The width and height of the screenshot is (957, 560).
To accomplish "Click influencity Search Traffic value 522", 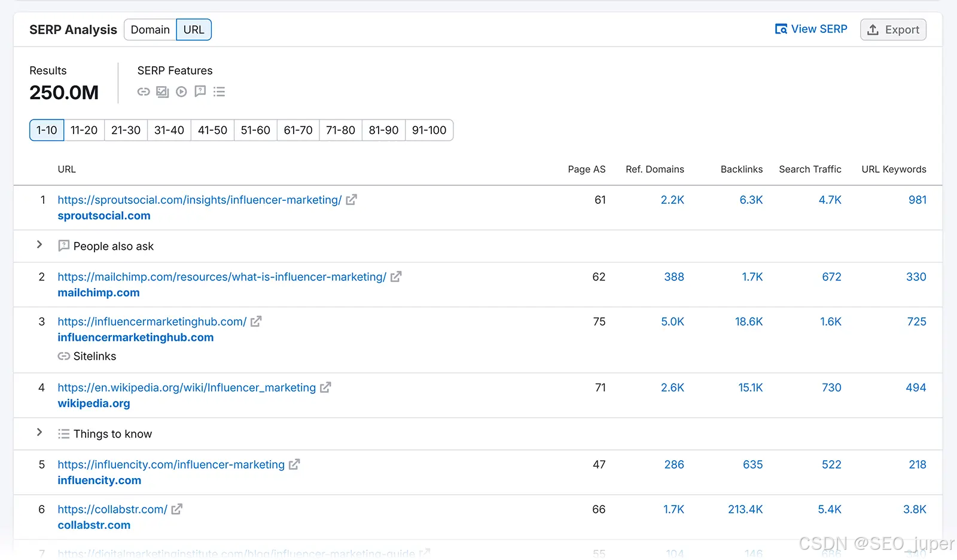I will pyautogui.click(x=831, y=465).
